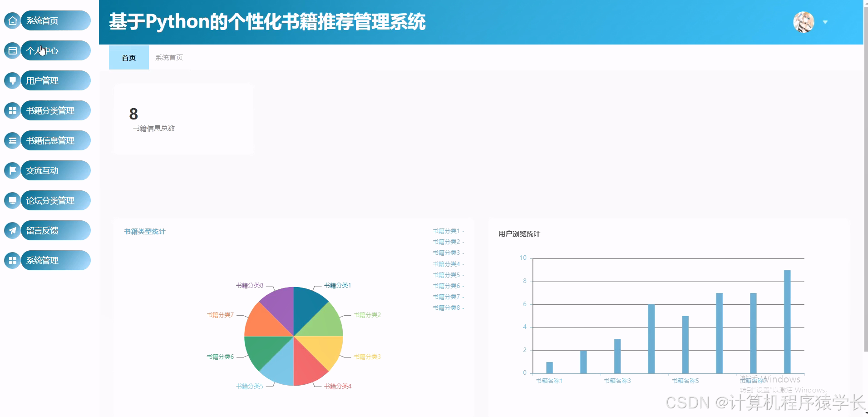Expand the user dropdown arrow next to avatar
Screen dimensions: 868x417
(x=825, y=22)
